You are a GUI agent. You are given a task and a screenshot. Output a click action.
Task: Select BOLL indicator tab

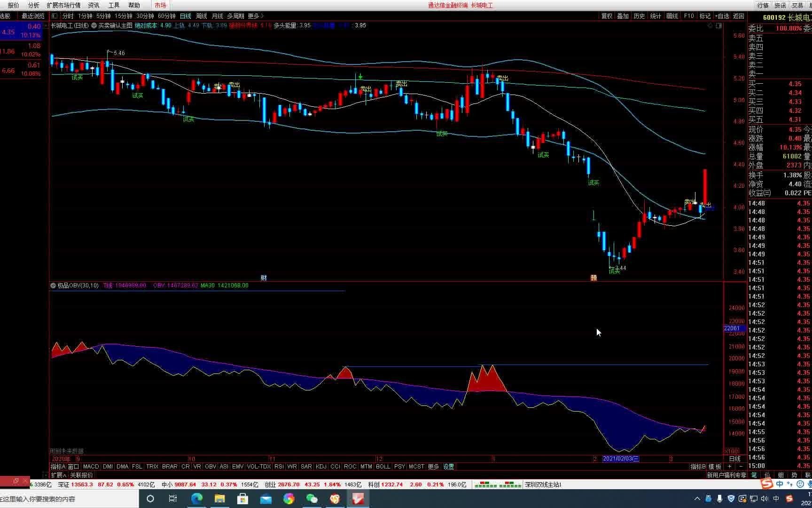point(383,467)
